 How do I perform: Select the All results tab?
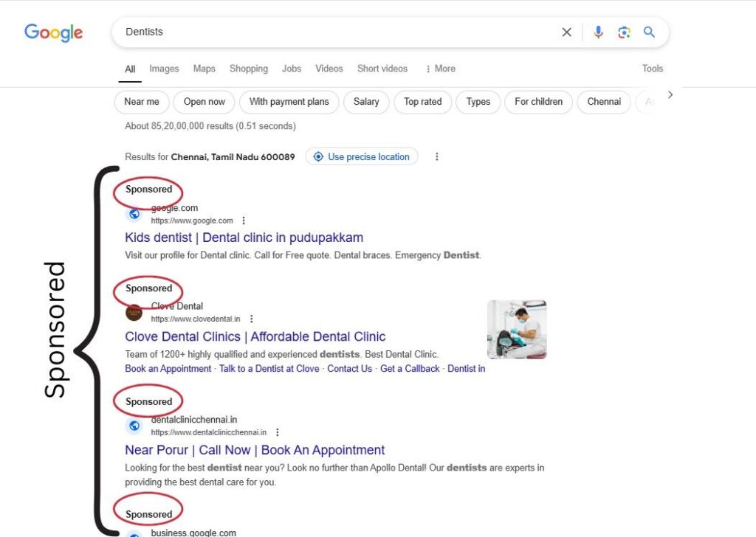tap(130, 69)
